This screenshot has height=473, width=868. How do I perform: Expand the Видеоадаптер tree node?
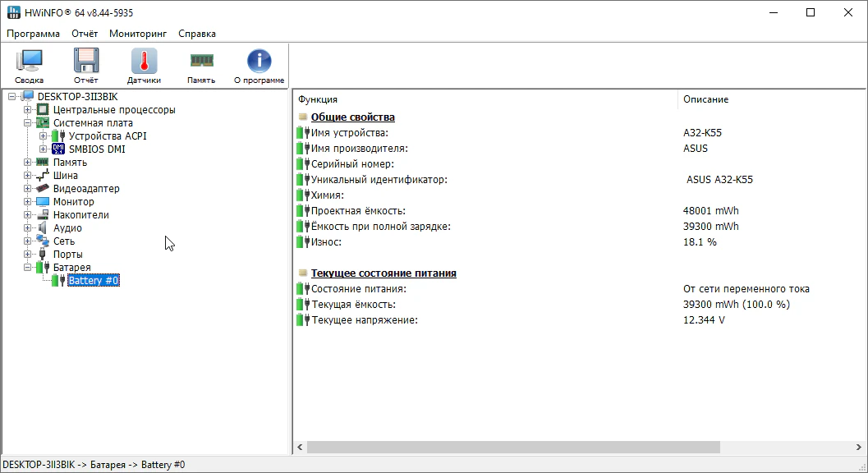(x=28, y=189)
